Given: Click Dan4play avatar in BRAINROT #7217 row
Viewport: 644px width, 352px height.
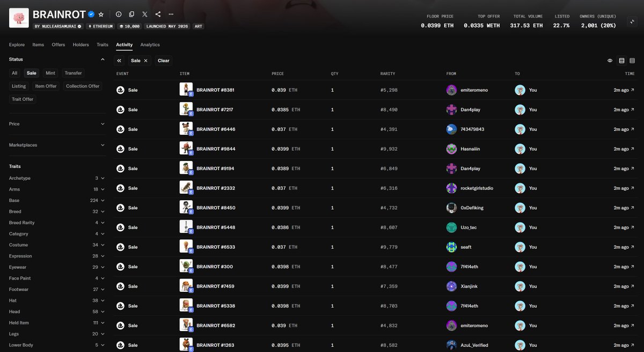Looking at the screenshot, I should [x=451, y=109].
